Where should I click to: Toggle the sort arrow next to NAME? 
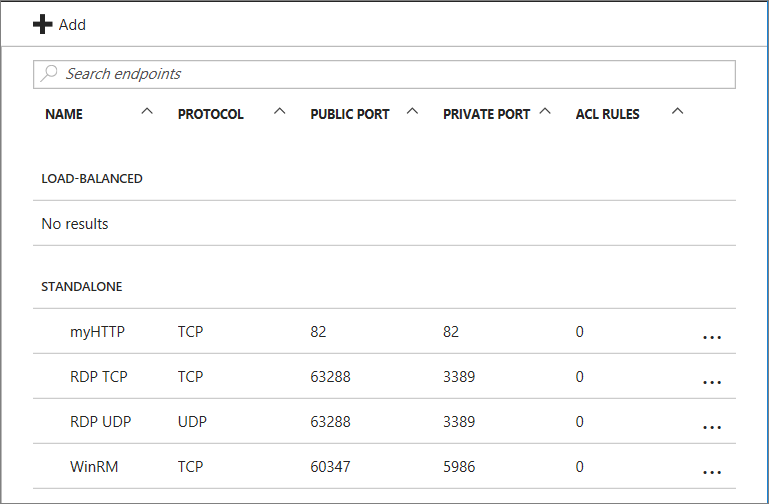(x=147, y=111)
